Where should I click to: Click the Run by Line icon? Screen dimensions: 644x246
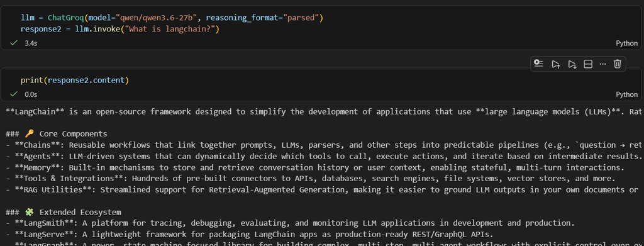coord(538,64)
